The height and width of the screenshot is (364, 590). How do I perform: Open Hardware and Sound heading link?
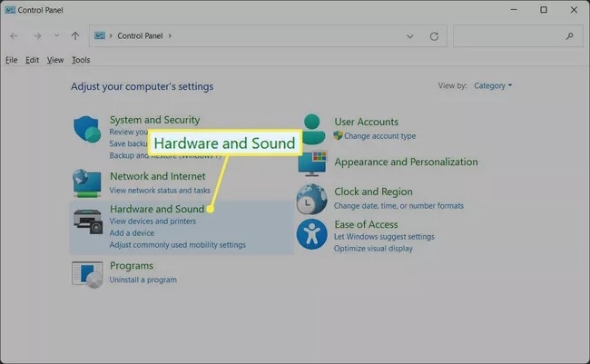tap(157, 209)
